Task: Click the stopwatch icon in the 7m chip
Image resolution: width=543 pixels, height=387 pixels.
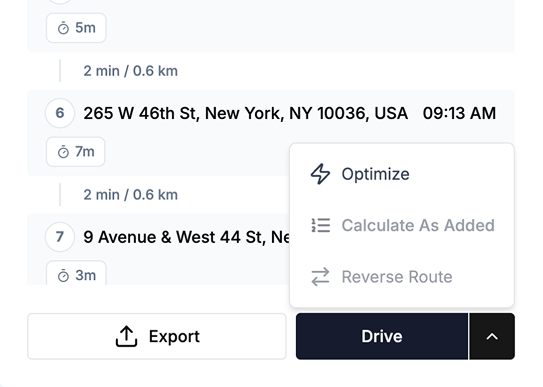Action: [x=63, y=152]
